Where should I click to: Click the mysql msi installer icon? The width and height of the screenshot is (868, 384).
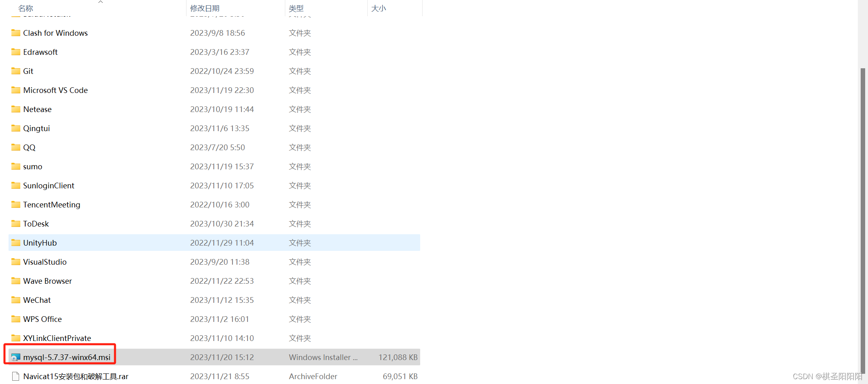click(x=16, y=357)
